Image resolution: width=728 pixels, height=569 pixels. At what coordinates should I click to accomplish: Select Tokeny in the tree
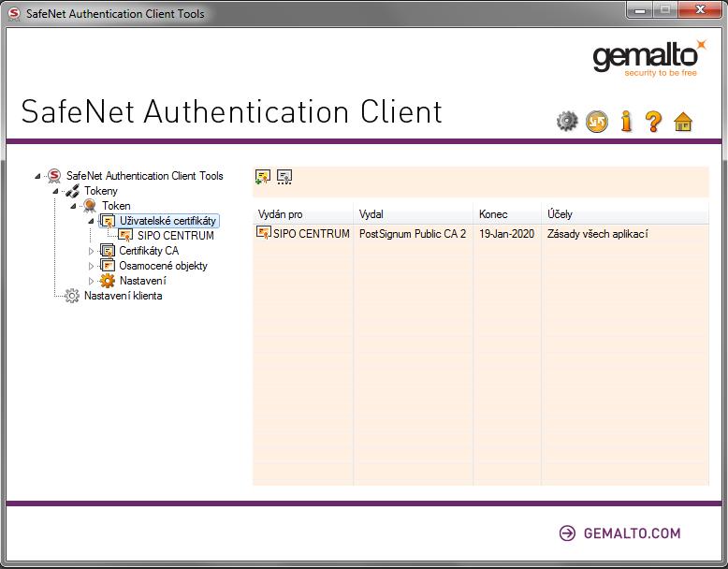click(101, 190)
